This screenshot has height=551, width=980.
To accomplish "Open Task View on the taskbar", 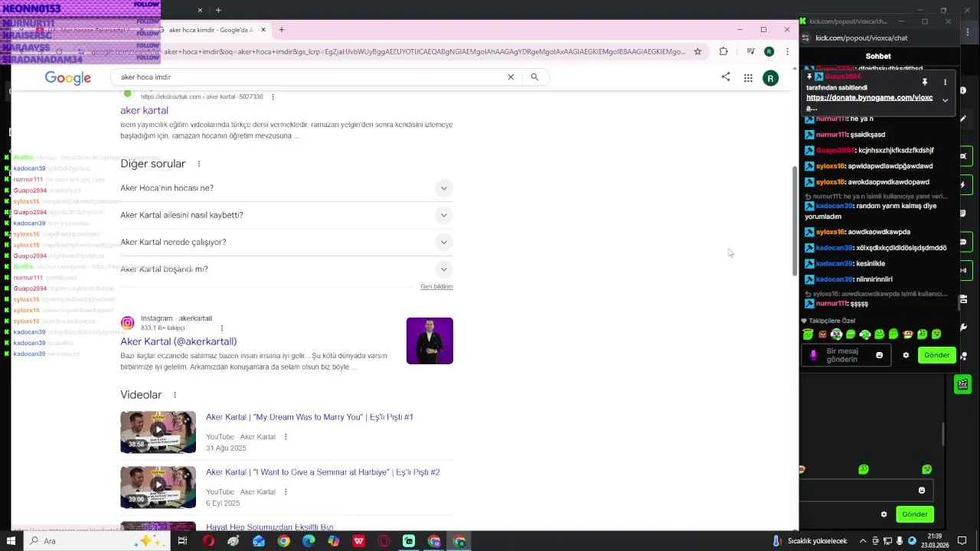I will coord(182,541).
